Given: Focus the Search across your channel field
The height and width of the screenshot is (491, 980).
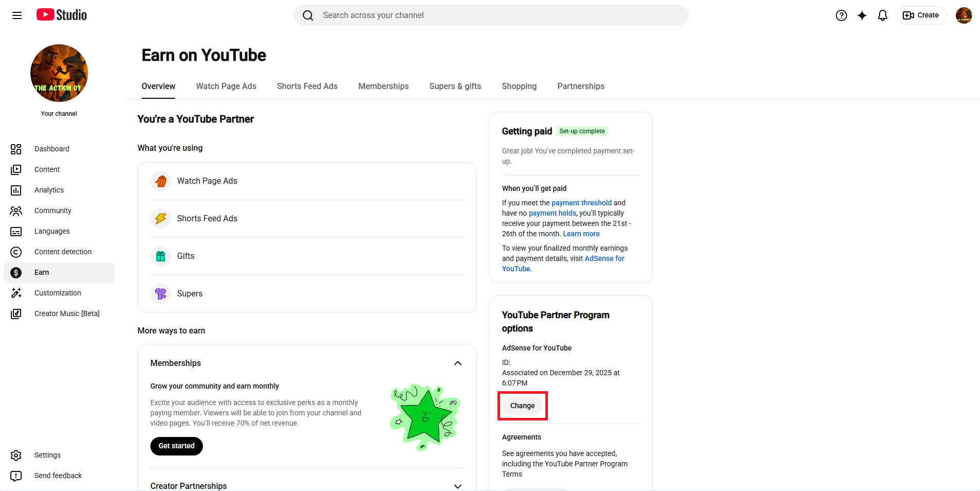Looking at the screenshot, I should tap(491, 15).
